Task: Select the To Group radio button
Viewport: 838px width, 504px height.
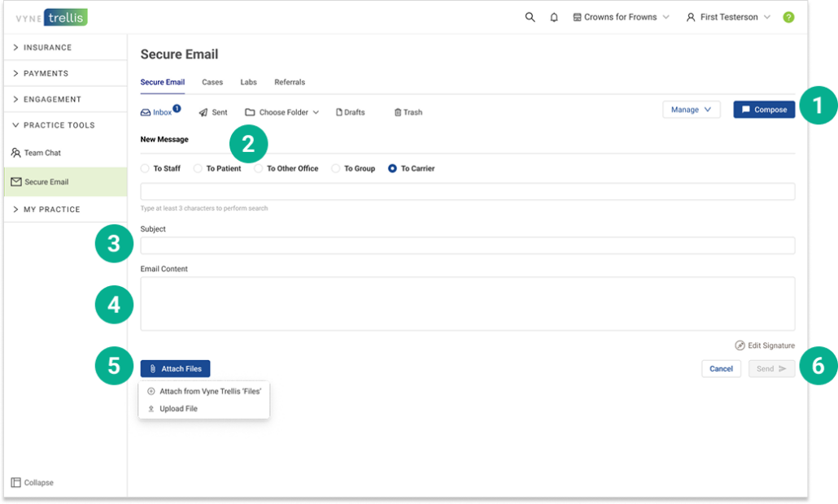Action: click(x=336, y=169)
